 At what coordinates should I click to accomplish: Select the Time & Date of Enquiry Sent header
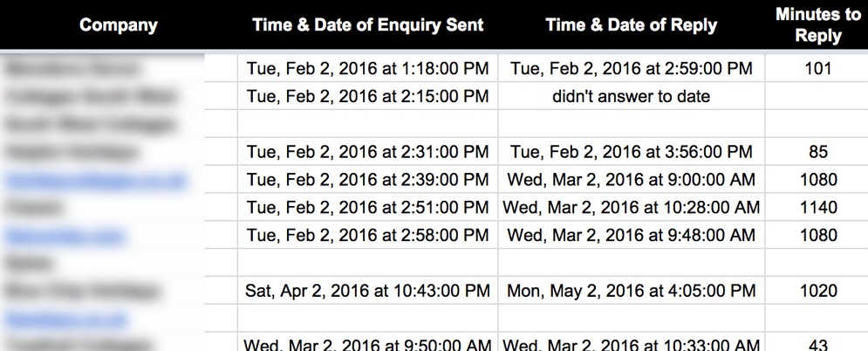coord(368,25)
